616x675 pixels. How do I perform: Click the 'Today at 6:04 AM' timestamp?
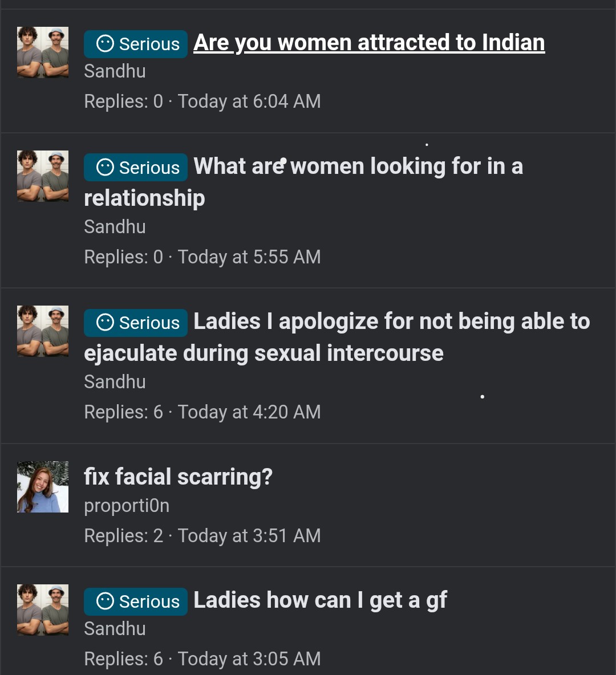click(x=249, y=101)
